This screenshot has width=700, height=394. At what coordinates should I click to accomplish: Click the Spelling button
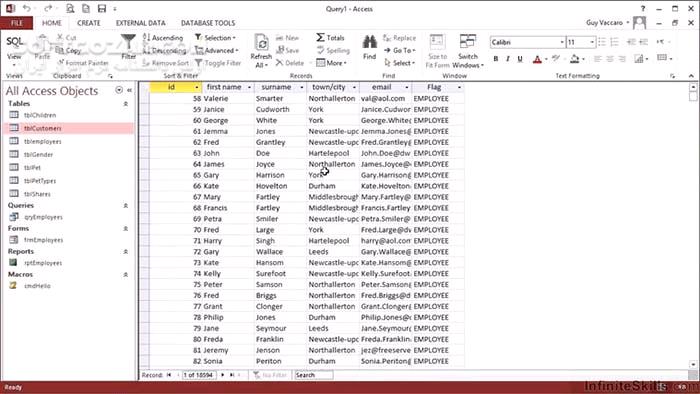[333, 50]
